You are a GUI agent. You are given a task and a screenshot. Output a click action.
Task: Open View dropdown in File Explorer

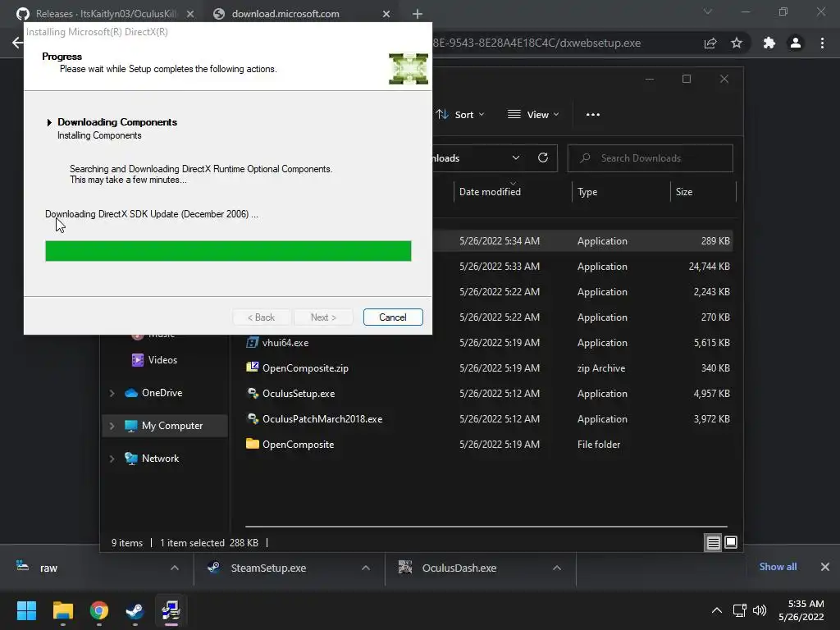coord(533,115)
